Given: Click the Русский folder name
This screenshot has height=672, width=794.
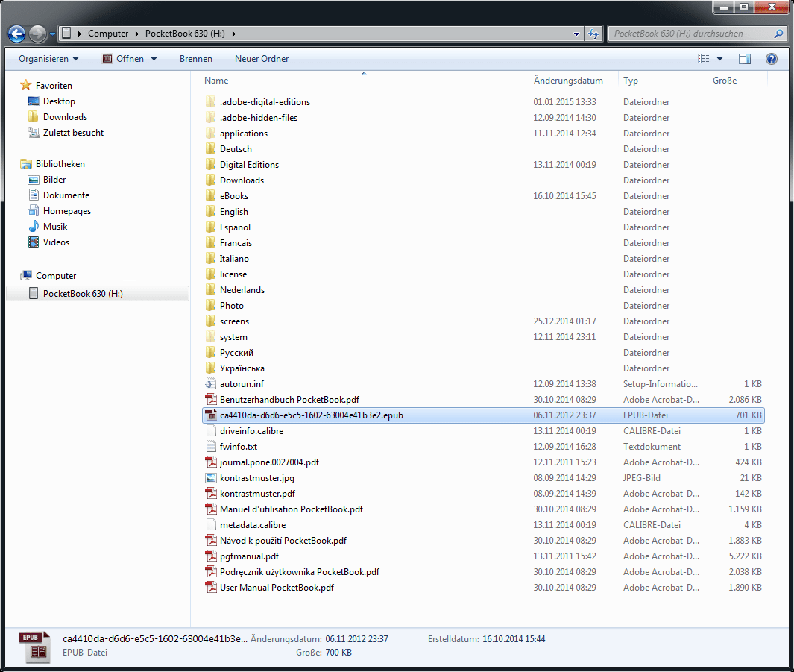Looking at the screenshot, I should [236, 353].
